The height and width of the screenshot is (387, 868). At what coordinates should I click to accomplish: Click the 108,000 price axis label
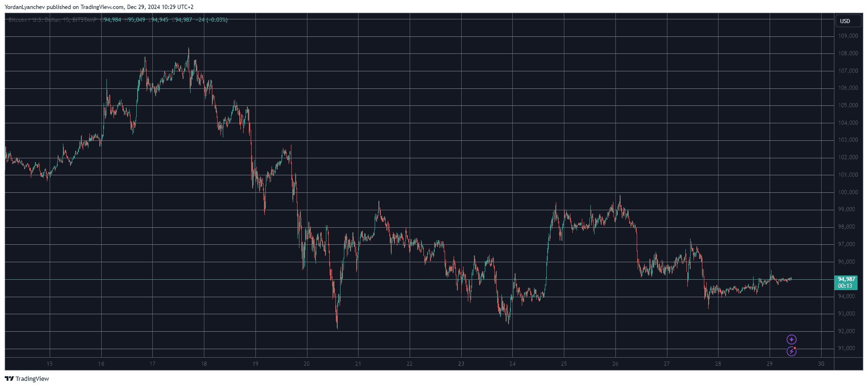(x=848, y=53)
